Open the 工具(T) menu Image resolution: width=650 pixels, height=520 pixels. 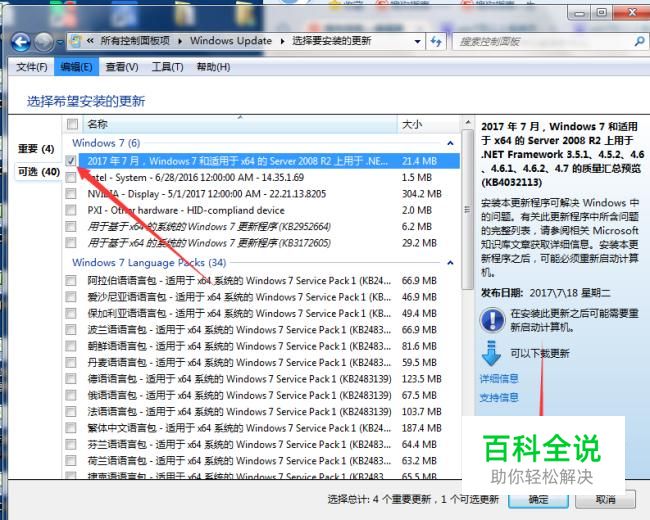167,67
